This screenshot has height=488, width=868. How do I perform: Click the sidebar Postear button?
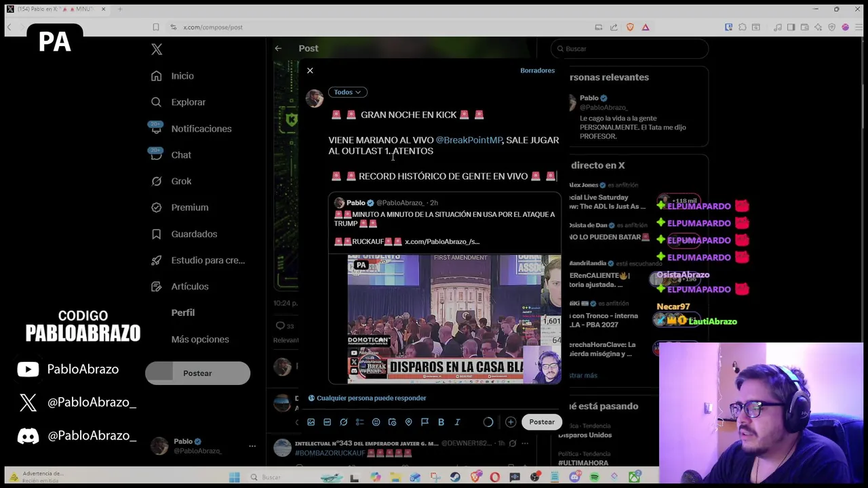point(197,373)
